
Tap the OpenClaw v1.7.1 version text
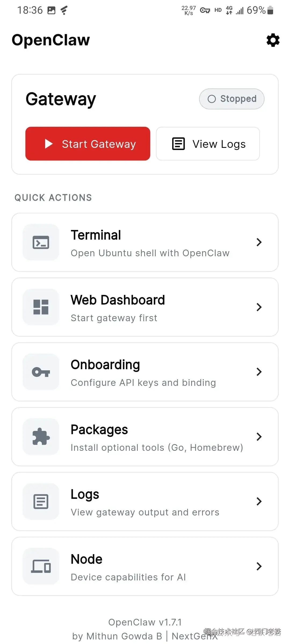[145, 622]
